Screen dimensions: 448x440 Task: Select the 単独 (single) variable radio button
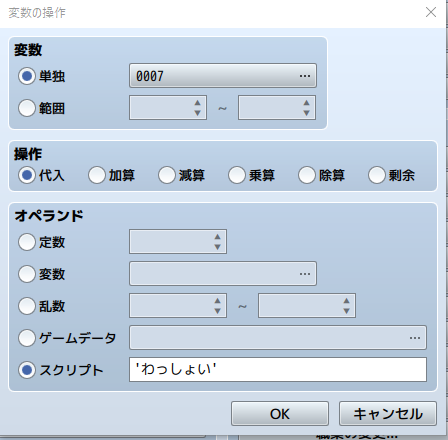point(27,76)
